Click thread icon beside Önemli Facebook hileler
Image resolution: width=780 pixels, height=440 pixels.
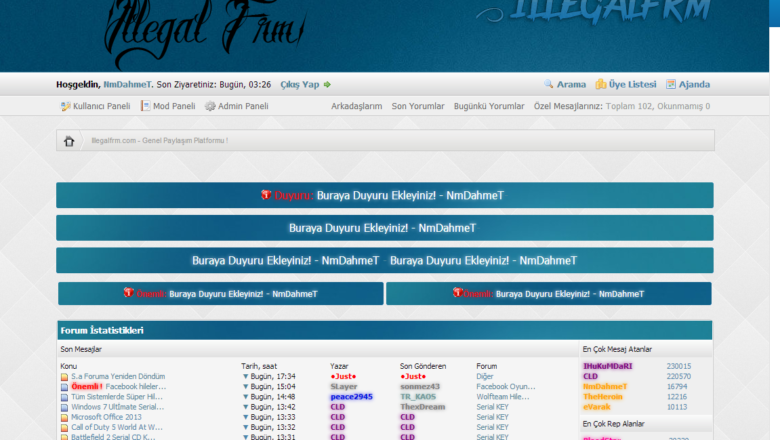pyautogui.click(x=64, y=387)
